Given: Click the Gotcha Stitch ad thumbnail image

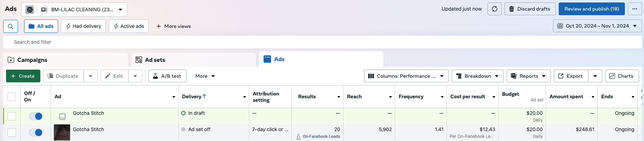Looking at the screenshot, I should (62, 133).
